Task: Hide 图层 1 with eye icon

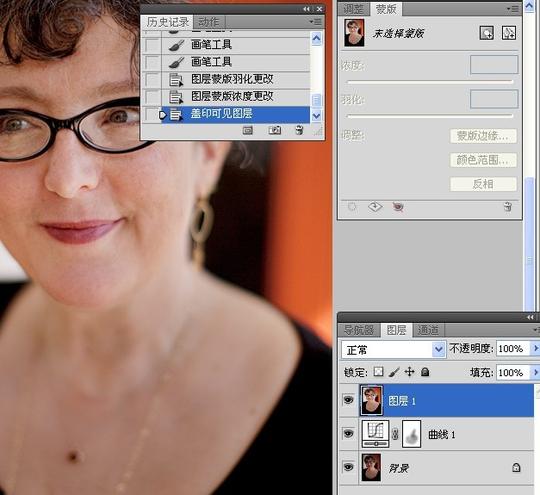Action: click(x=349, y=400)
